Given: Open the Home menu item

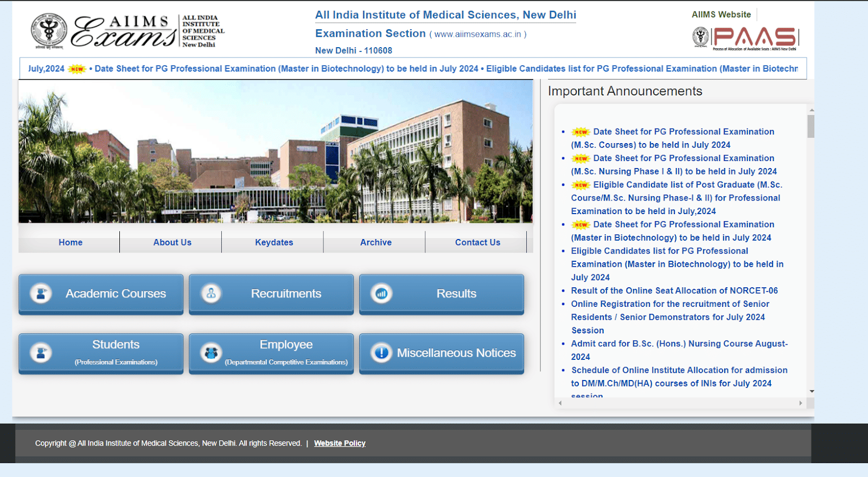Looking at the screenshot, I should [71, 242].
